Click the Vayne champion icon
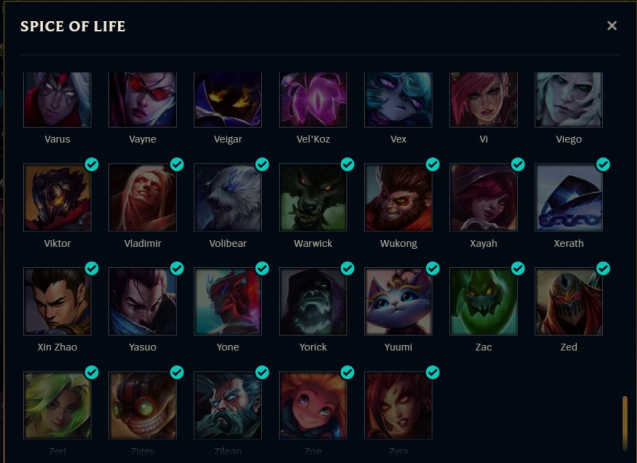 click(x=143, y=100)
